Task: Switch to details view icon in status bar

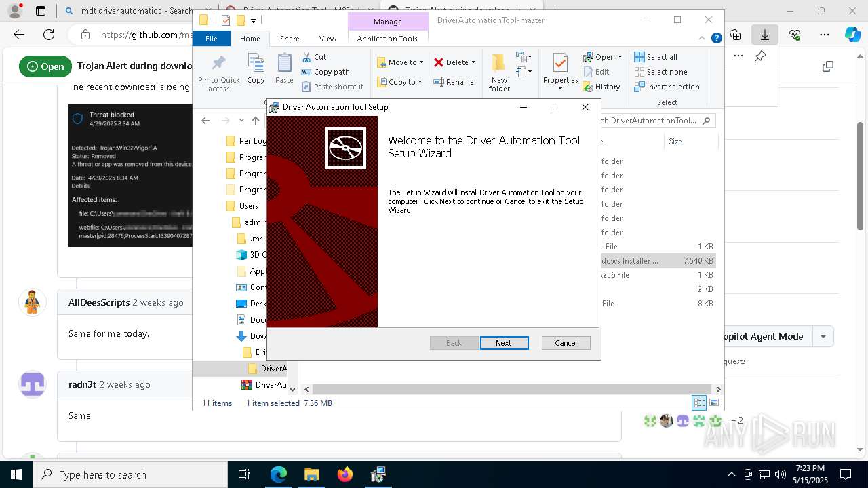Action: 700,403
